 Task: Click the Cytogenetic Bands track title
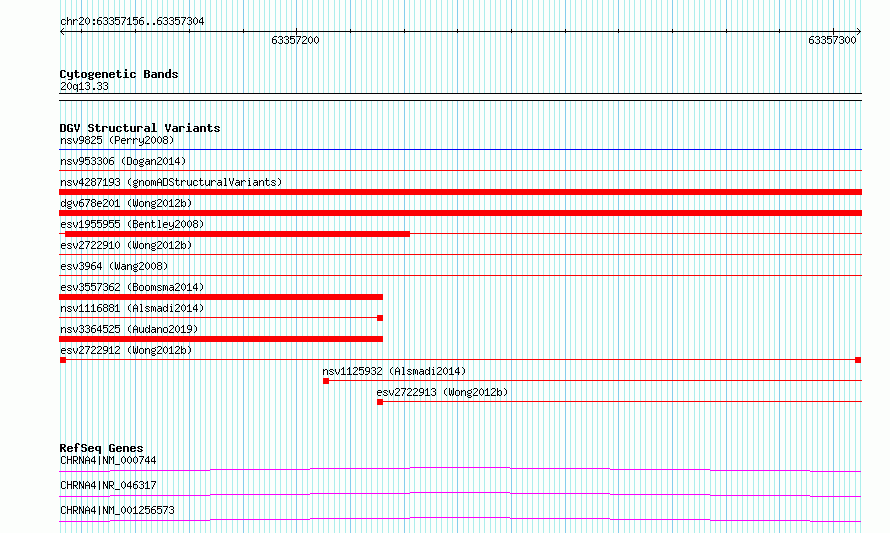click(119, 74)
